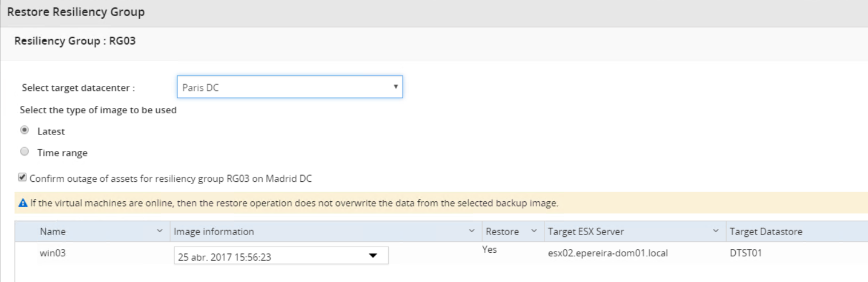Click the Name column header

(53, 232)
